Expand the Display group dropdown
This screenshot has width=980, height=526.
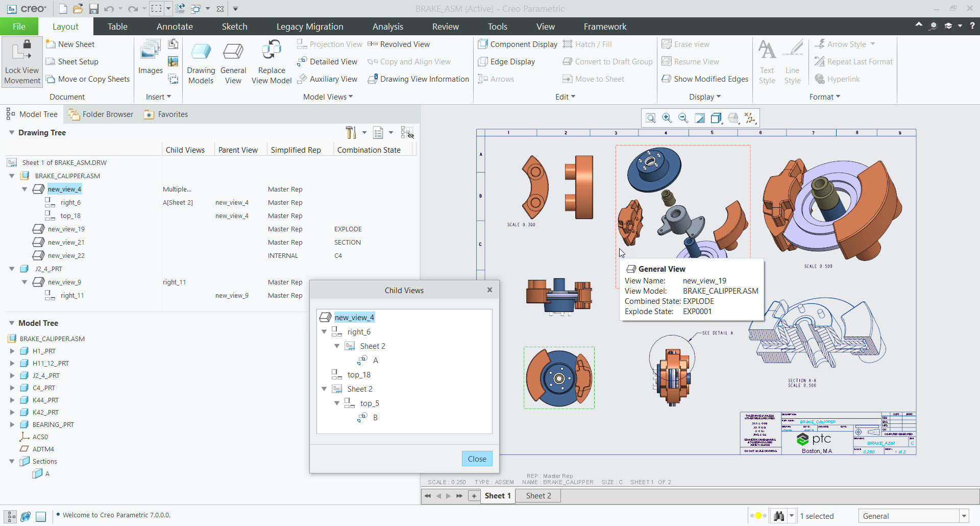tap(705, 97)
